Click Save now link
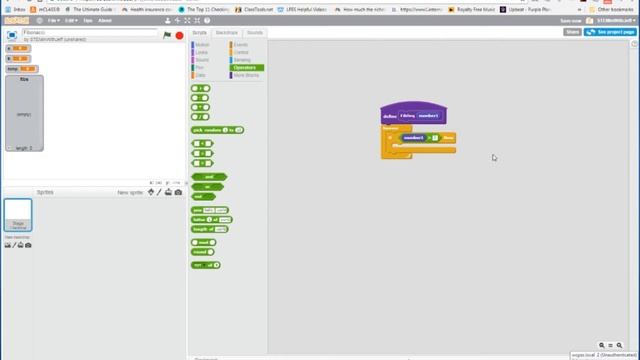The height and width of the screenshot is (360, 640). [570, 20]
